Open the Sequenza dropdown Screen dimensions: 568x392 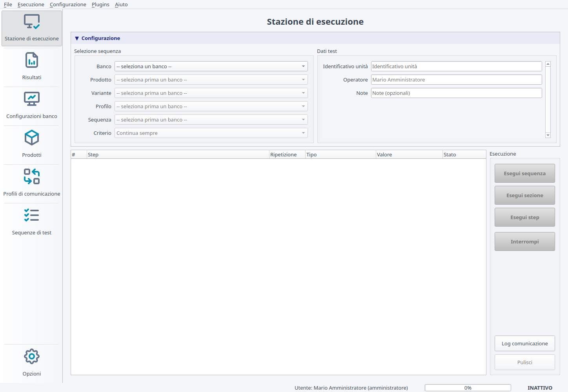click(x=211, y=120)
